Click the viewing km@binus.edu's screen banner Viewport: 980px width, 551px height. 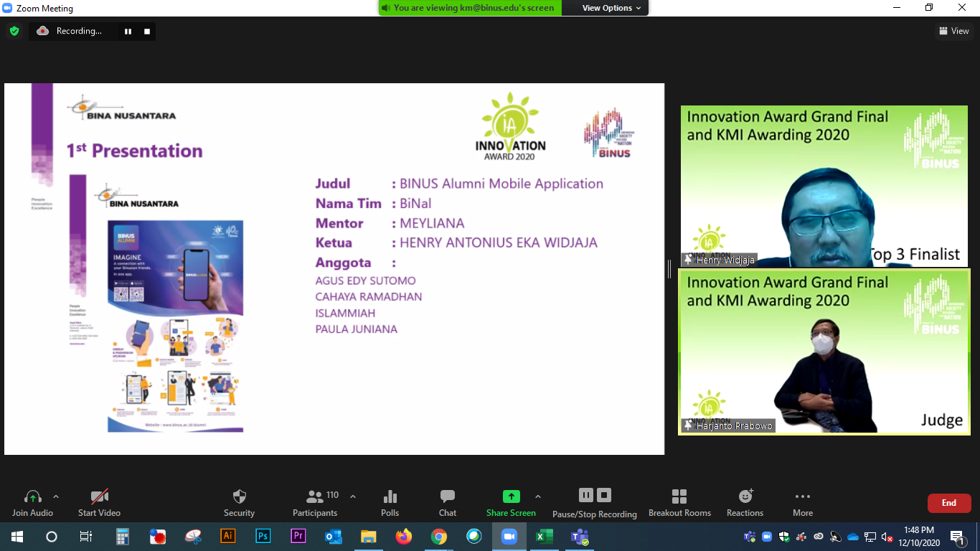(470, 8)
